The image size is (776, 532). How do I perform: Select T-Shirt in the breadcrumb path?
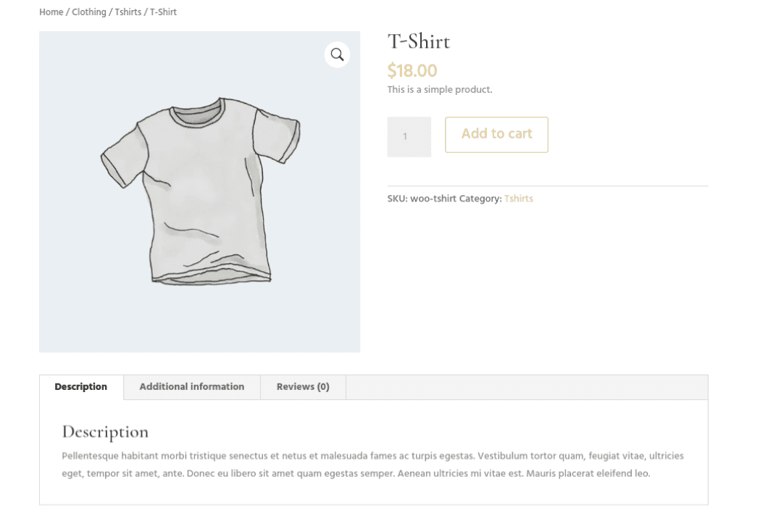point(162,12)
